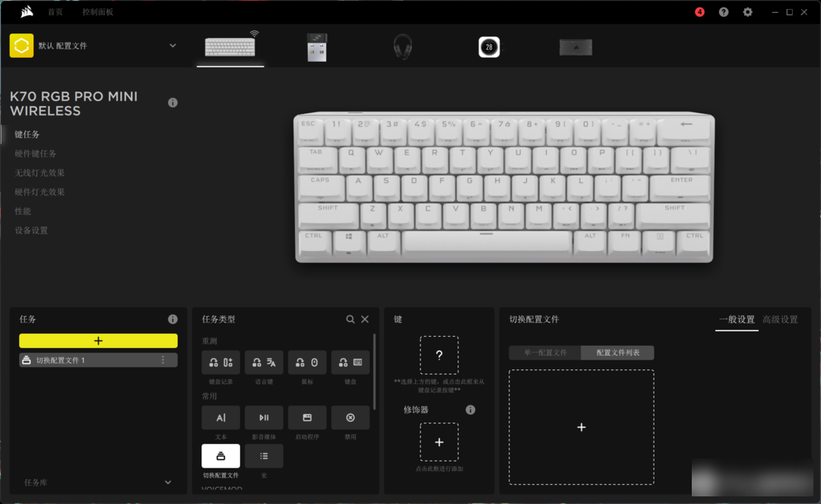This screenshot has width=821, height=504.
Task: Add a new task with yellow plus button
Action: (98, 341)
